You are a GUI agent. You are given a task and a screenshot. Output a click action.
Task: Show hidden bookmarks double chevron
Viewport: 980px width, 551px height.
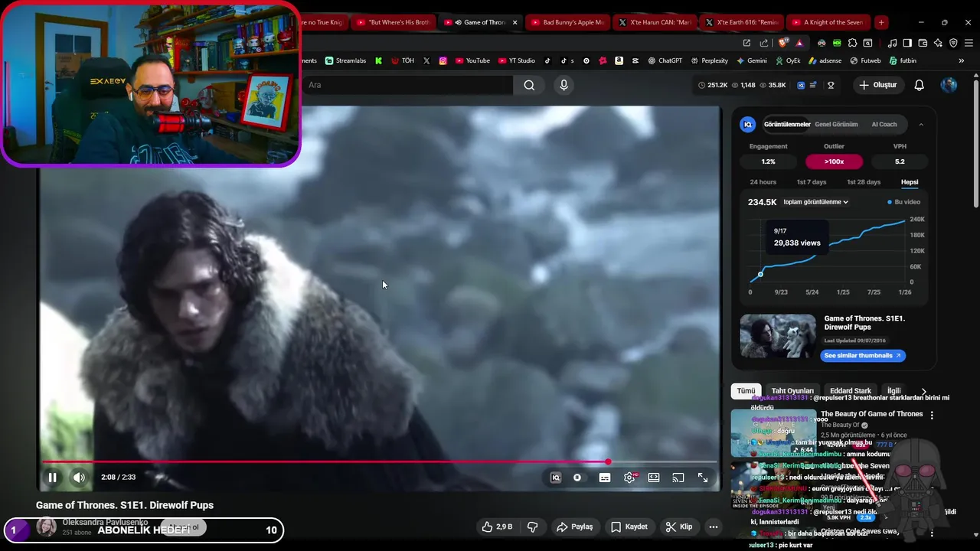(962, 60)
